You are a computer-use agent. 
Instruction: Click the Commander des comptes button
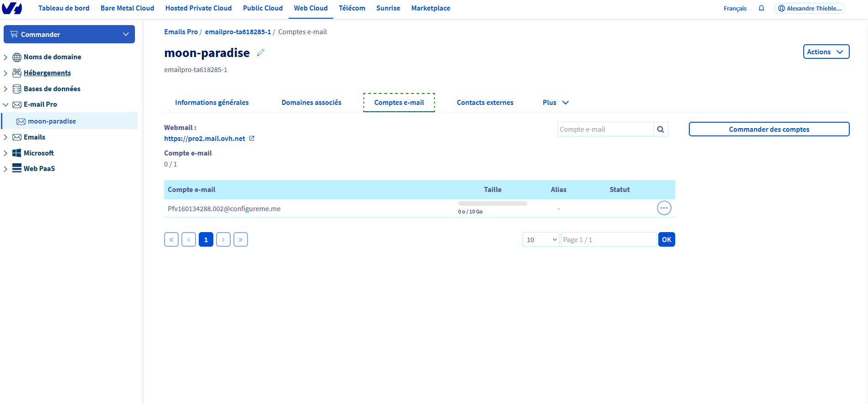(x=769, y=129)
